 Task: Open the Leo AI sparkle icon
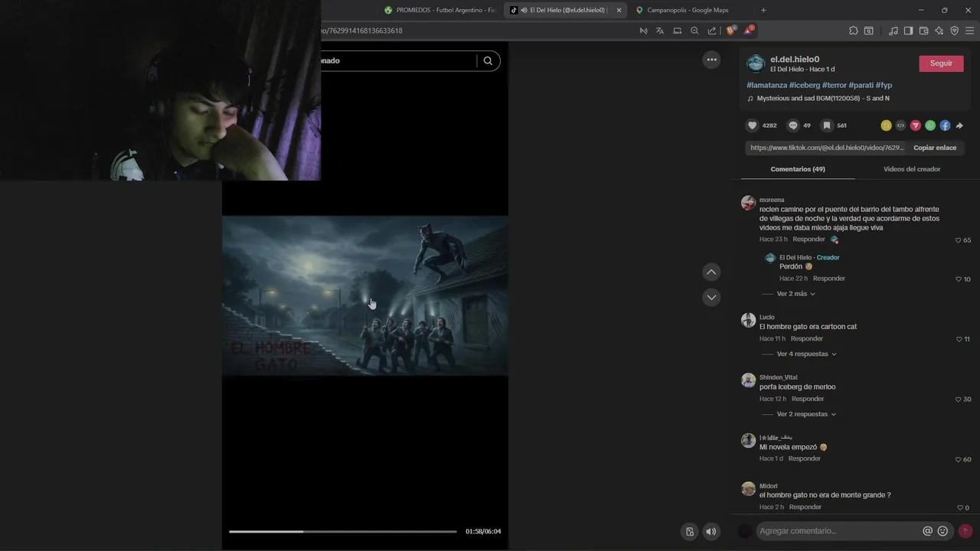(939, 31)
